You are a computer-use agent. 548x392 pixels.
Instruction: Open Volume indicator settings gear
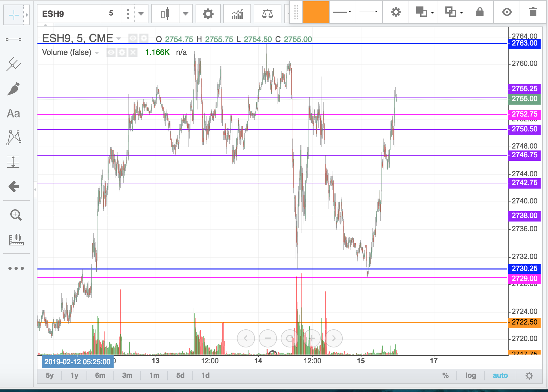(x=122, y=52)
